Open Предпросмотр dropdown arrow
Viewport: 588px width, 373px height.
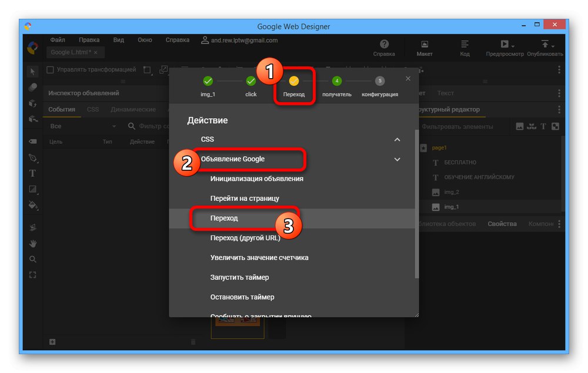point(513,46)
